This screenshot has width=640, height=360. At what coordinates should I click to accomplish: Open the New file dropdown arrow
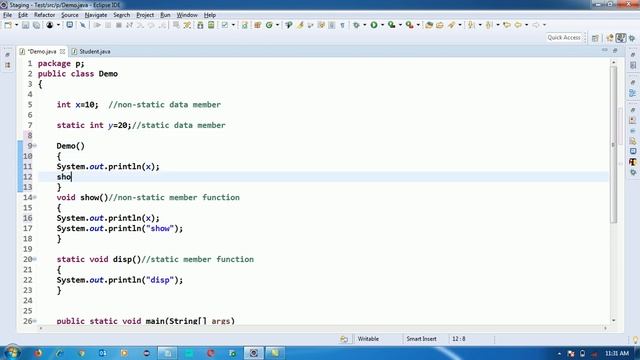tap(16, 25)
